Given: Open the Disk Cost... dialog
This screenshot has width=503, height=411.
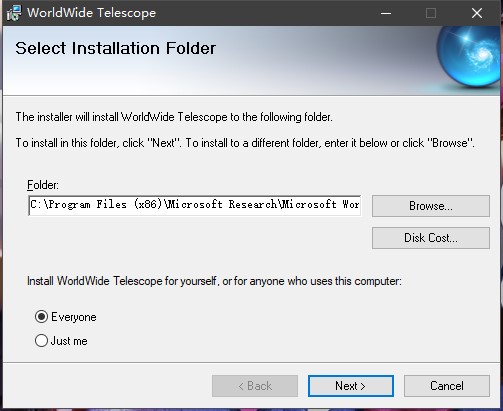Looking at the screenshot, I should [431, 238].
